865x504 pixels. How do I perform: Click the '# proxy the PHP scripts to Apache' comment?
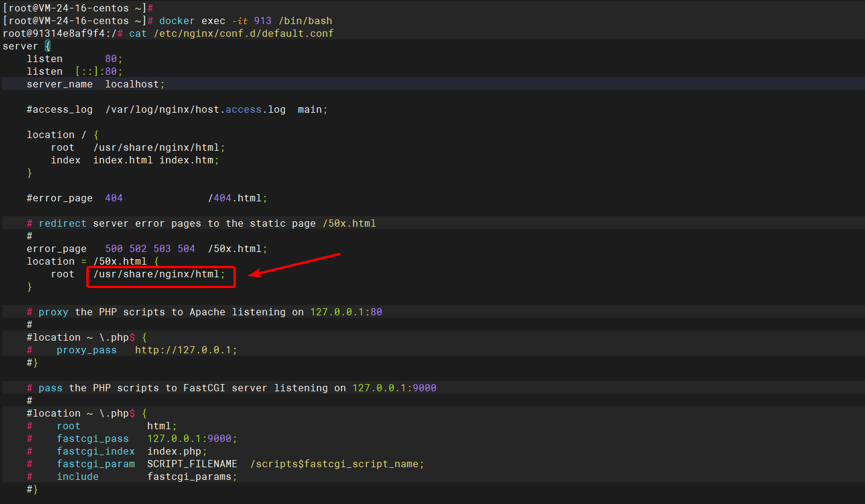[204, 312]
